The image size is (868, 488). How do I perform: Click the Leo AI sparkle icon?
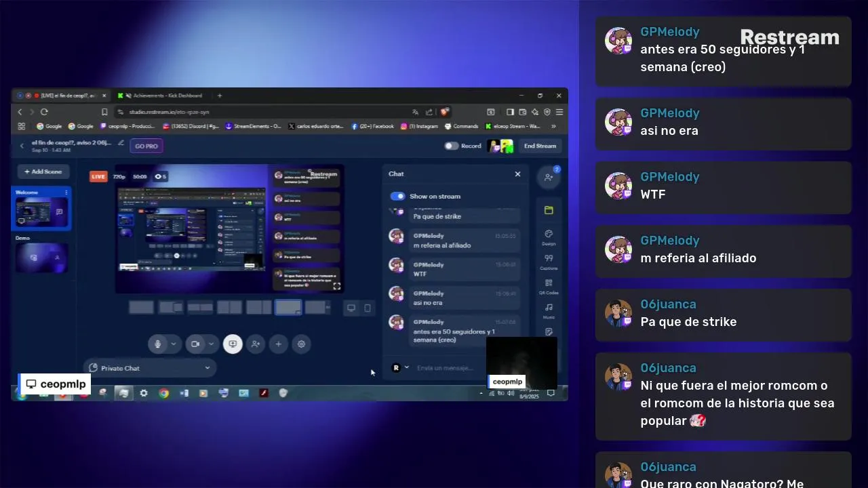(535, 112)
